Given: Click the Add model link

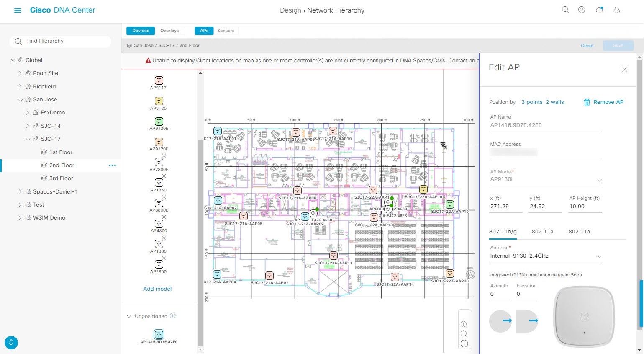Looking at the screenshot, I should pyautogui.click(x=157, y=289).
